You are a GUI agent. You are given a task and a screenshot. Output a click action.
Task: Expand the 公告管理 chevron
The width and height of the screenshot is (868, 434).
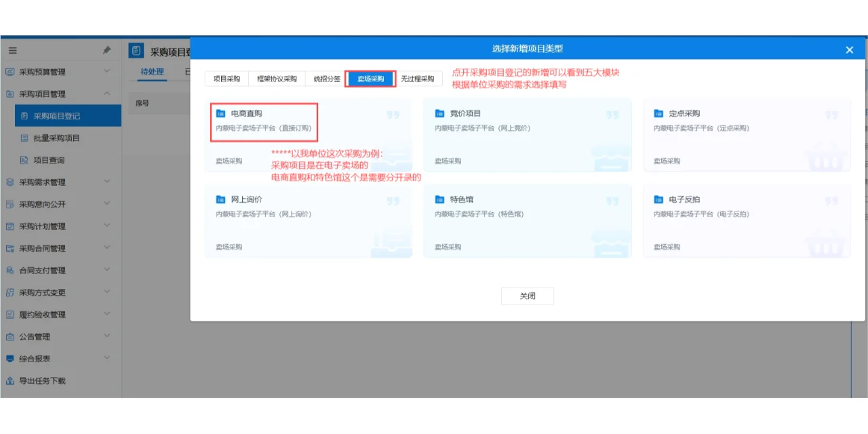[x=107, y=336]
